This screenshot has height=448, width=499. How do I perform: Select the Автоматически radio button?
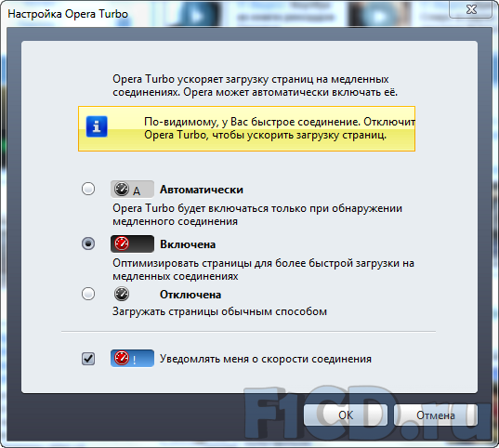pos(88,189)
